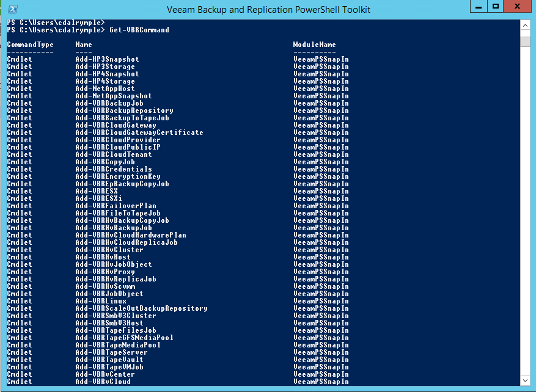Click the PowerShell icon in the title bar
536x392 pixels.
13,9
